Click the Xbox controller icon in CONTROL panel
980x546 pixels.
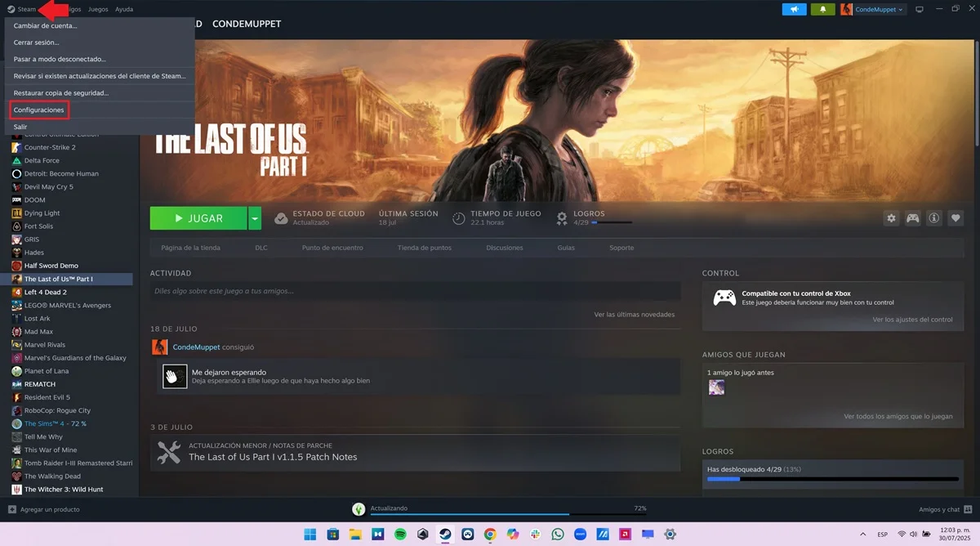[722, 298]
